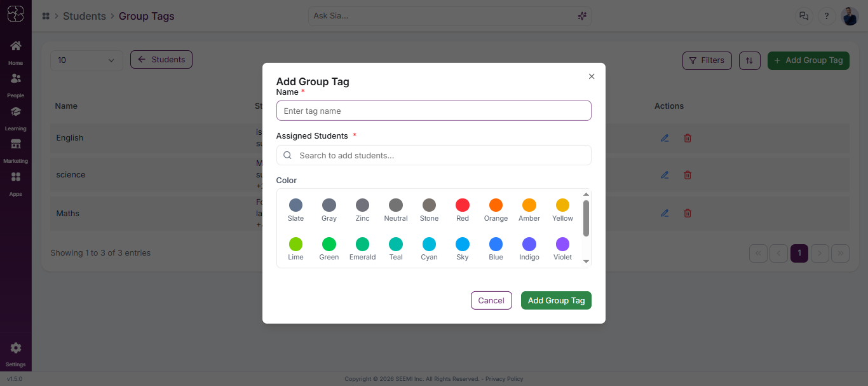Click the Ask Sia sparkle icon
The image size is (868, 386).
pos(581,16)
